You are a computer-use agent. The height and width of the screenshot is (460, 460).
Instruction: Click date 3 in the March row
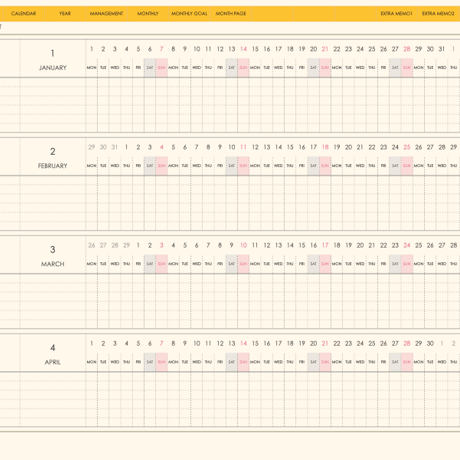(x=162, y=245)
